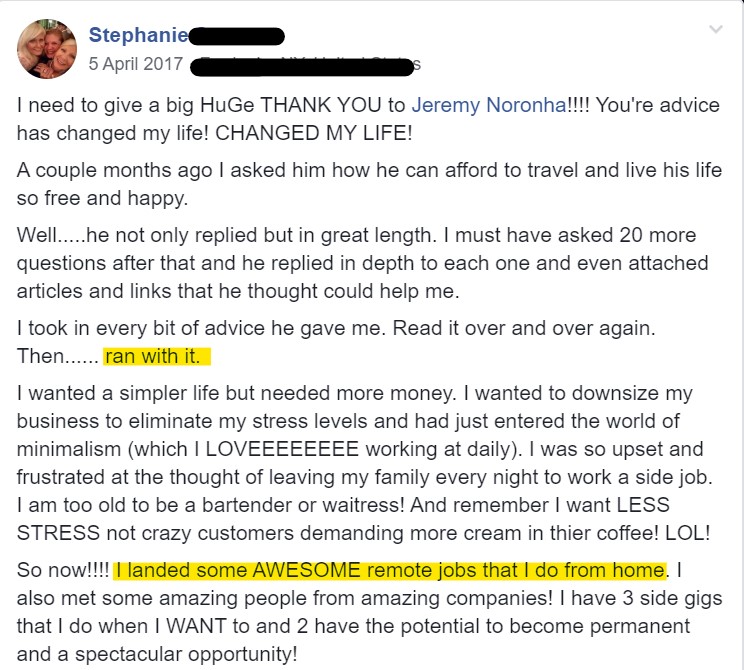Click the word "LOVEEEEEEEE" in the post
Screen dimensions: 744x670
(282, 449)
